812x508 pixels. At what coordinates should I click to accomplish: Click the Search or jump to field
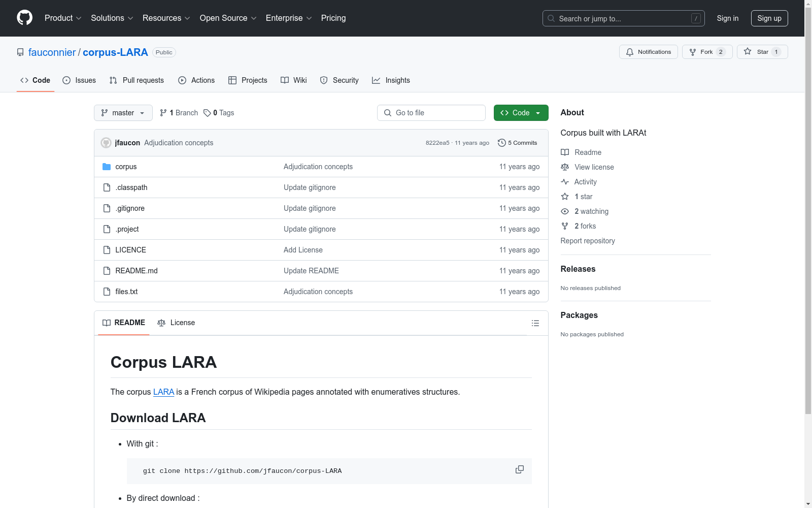[624, 18]
